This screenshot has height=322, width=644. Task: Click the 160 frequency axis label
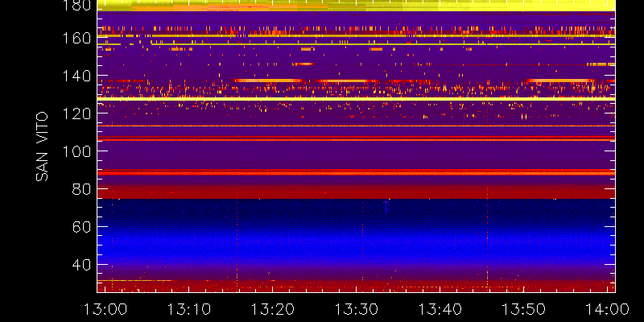76,38
